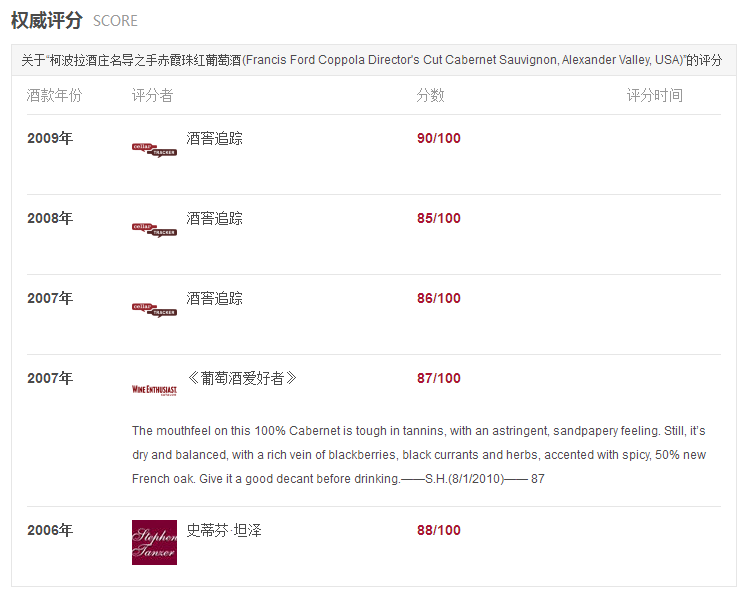Click the CellarTracker logo in the 86/100 row
Screen dimensions: 739x602
tap(154, 310)
